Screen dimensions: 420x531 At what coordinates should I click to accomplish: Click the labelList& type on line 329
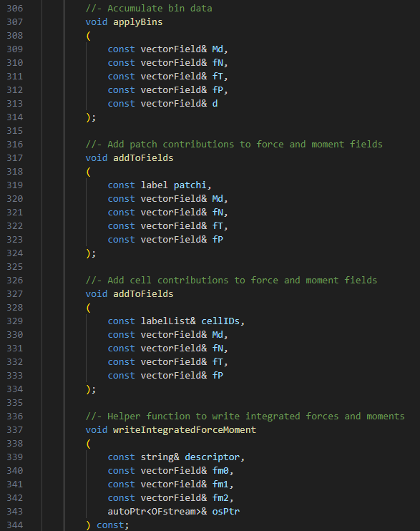coord(168,321)
